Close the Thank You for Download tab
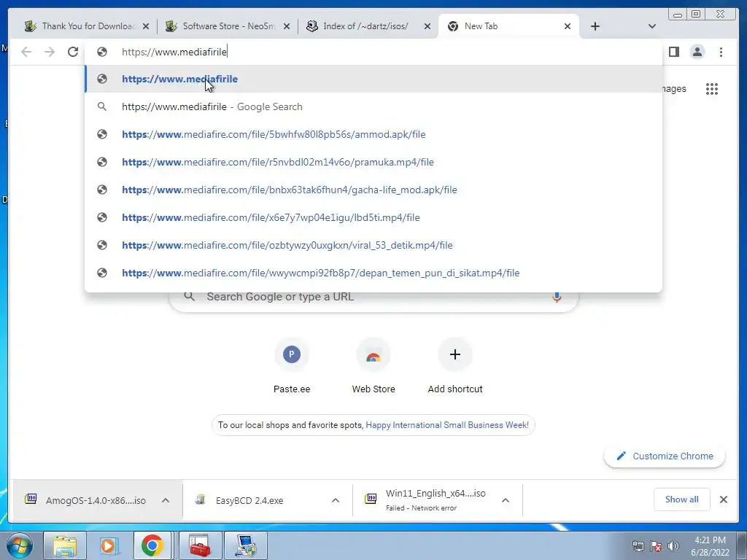 [x=146, y=26]
